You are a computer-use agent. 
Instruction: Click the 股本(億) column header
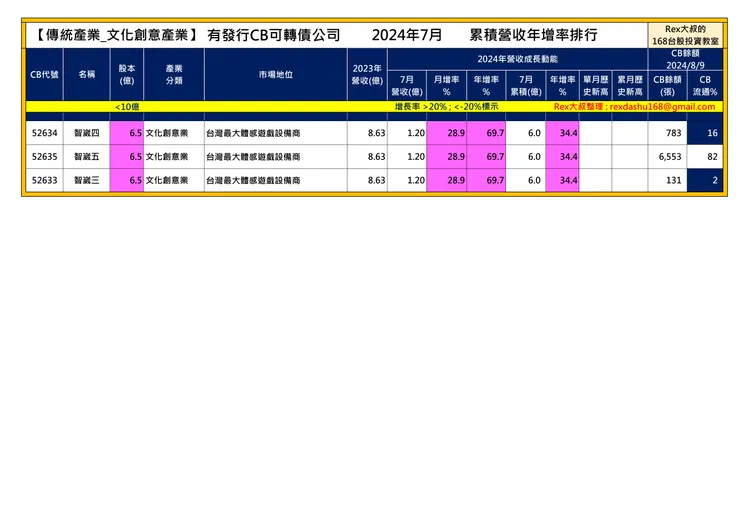click(126, 74)
